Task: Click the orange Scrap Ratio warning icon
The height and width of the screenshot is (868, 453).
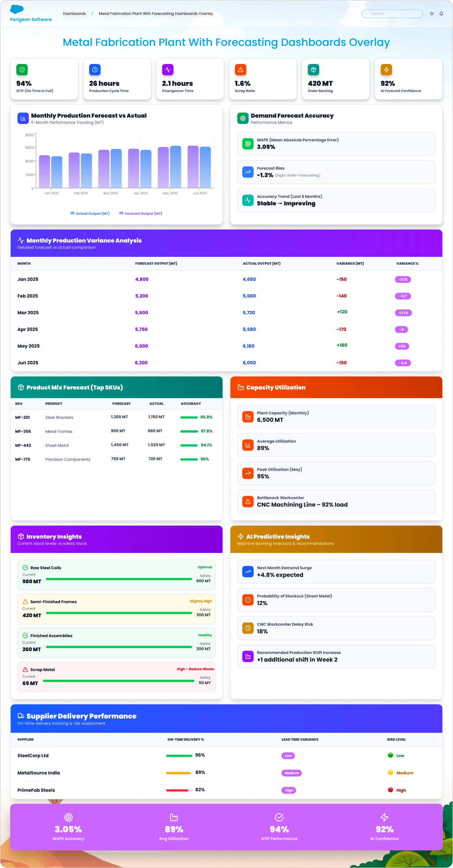Action: pyautogui.click(x=241, y=70)
